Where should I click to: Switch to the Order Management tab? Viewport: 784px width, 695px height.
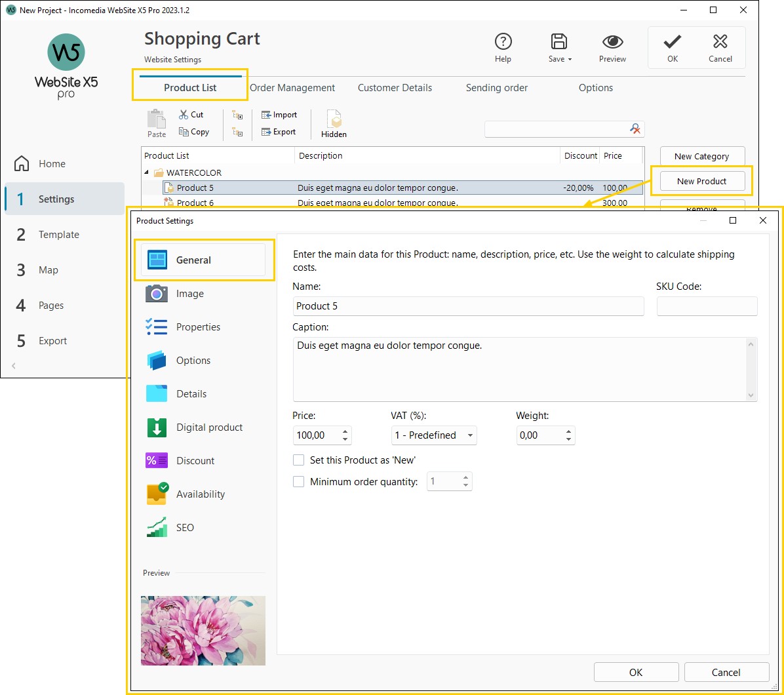pos(292,87)
